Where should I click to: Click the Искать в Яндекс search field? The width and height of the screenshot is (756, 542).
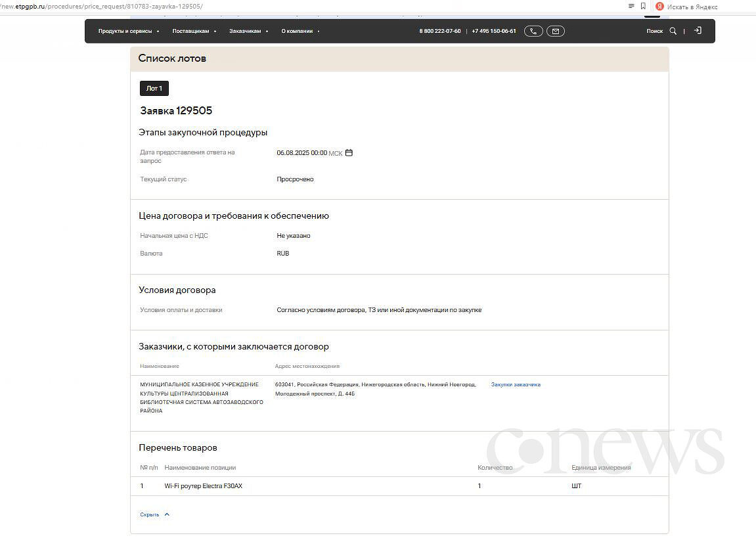coord(703,7)
